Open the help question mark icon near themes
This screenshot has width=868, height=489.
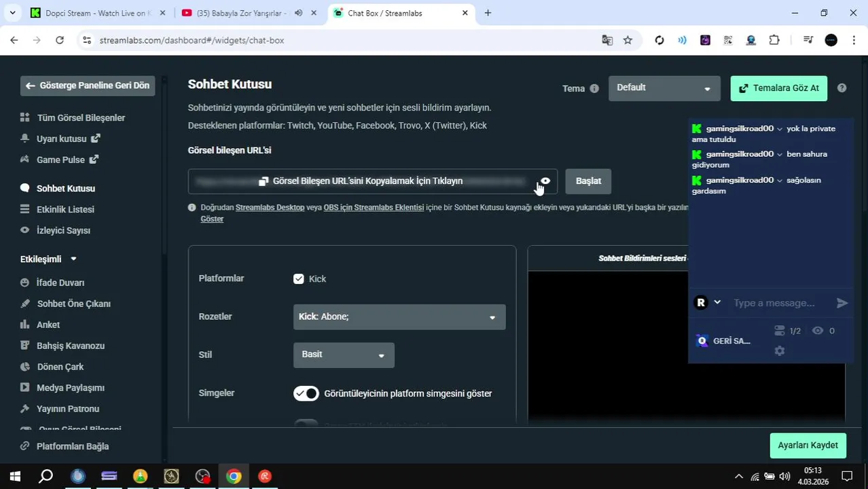842,88
